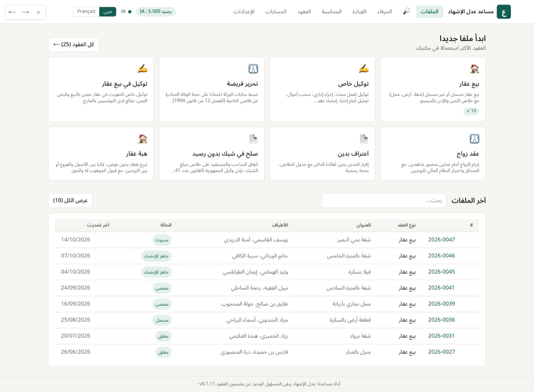This screenshot has height=392, width=534.
Task: Open file 2026-0039
Action: 441,303
